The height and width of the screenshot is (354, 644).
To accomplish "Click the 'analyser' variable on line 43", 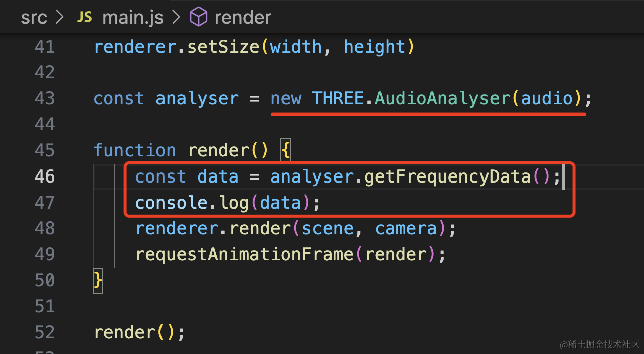I will tap(197, 98).
